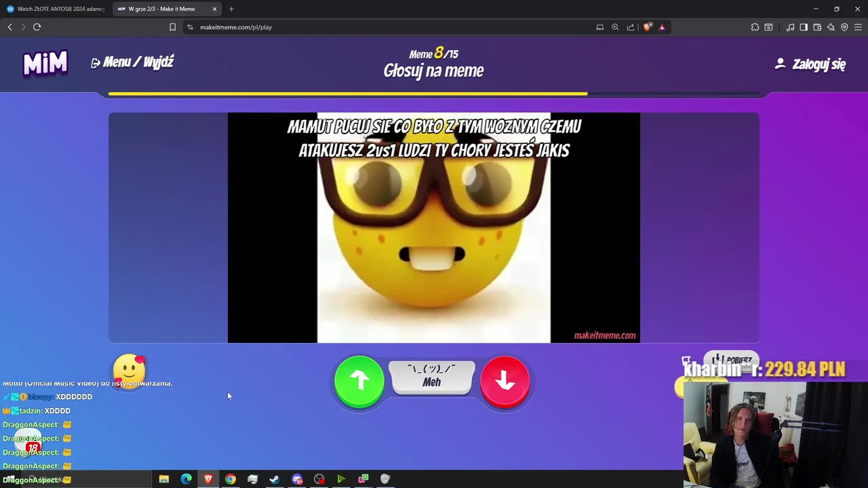
Task: Reload the current page
Action: [x=37, y=27]
